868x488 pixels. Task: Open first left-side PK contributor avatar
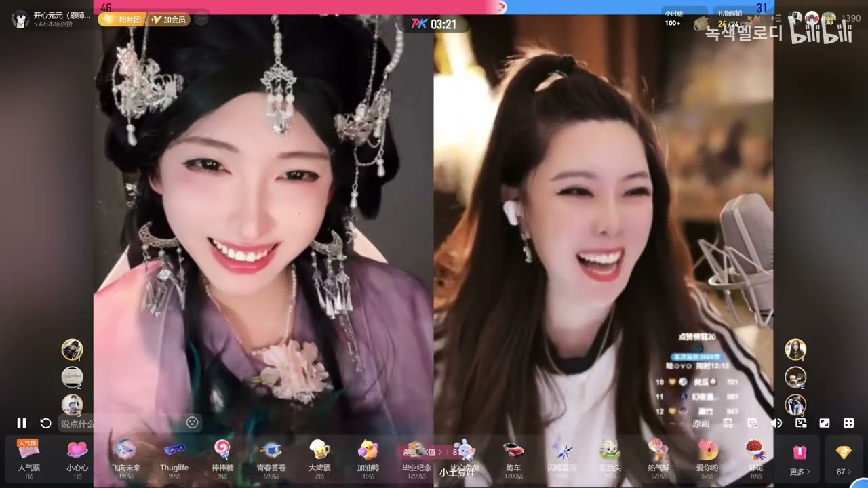tap(73, 350)
